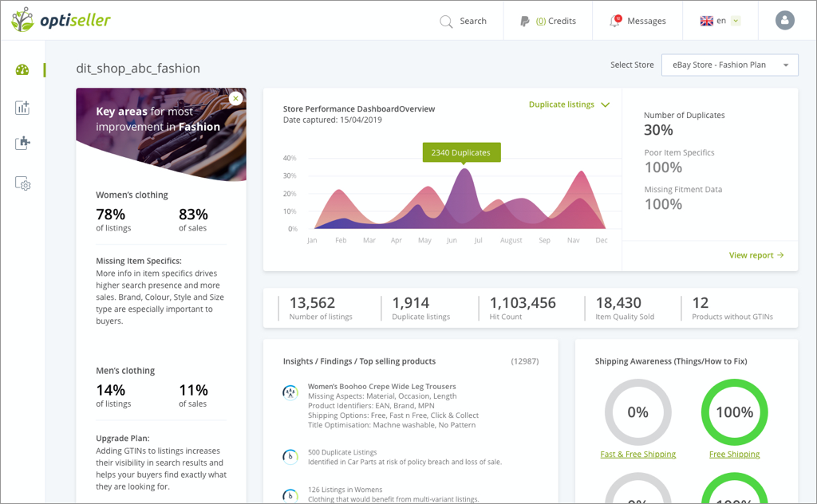Open the messages bell icon
This screenshot has height=504, width=817.
pyautogui.click(x=615, y=21)
